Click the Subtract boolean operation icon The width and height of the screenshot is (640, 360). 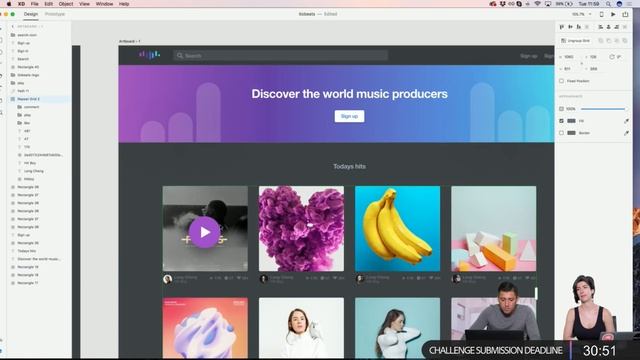pyautogui.click(x=609, y=41)
